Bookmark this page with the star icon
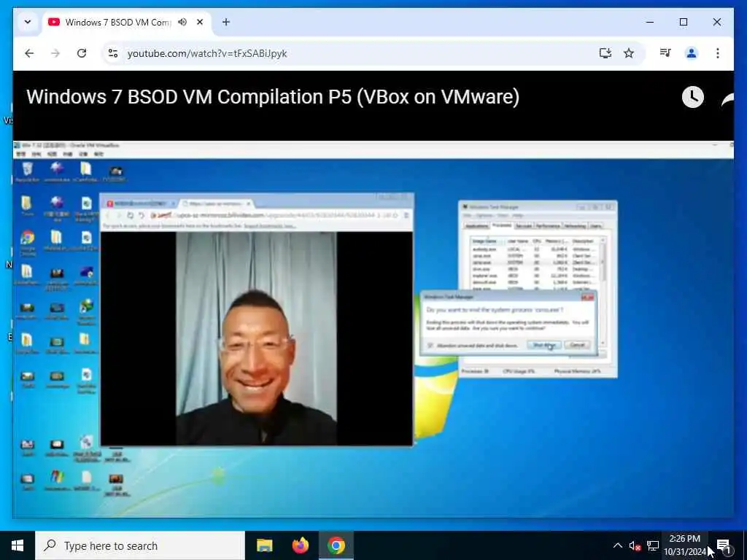 629,53
